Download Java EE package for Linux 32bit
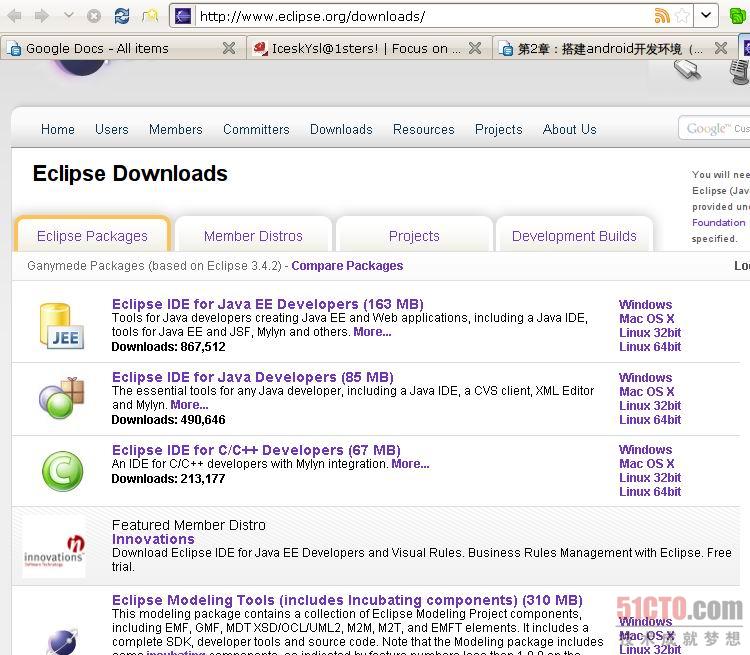Image resolution: width=750 pixels, height=655 pixels. coord(650,333)
